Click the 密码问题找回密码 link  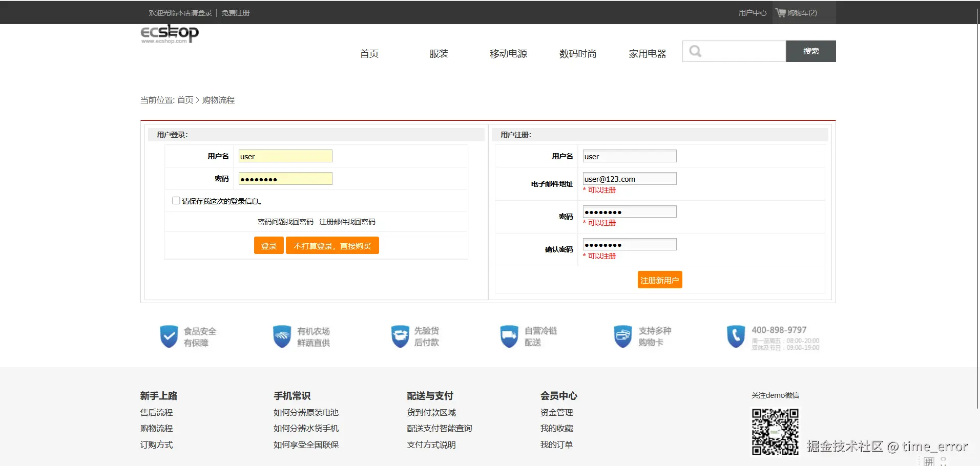tap(285, 222)
